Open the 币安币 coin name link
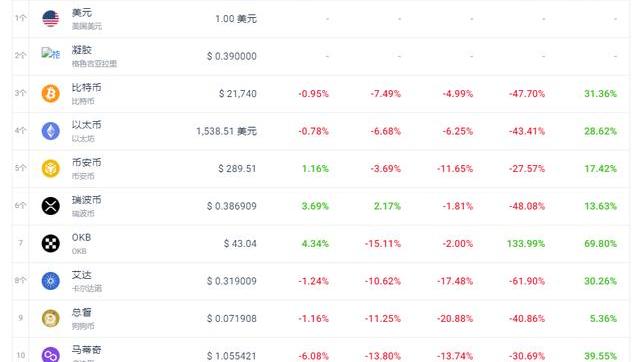Screen dimensions: 640x362 point(87,162)
